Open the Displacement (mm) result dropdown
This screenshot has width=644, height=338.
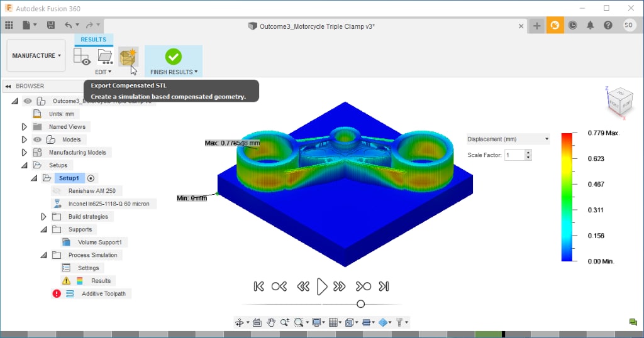point(508,139)
